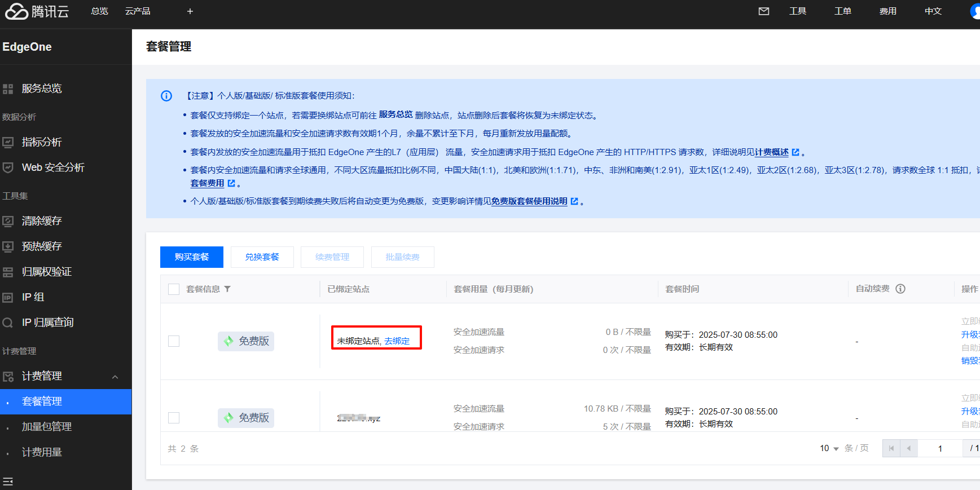Click the 自动续费 info icon
980x490 pixels.
(900, 289)
